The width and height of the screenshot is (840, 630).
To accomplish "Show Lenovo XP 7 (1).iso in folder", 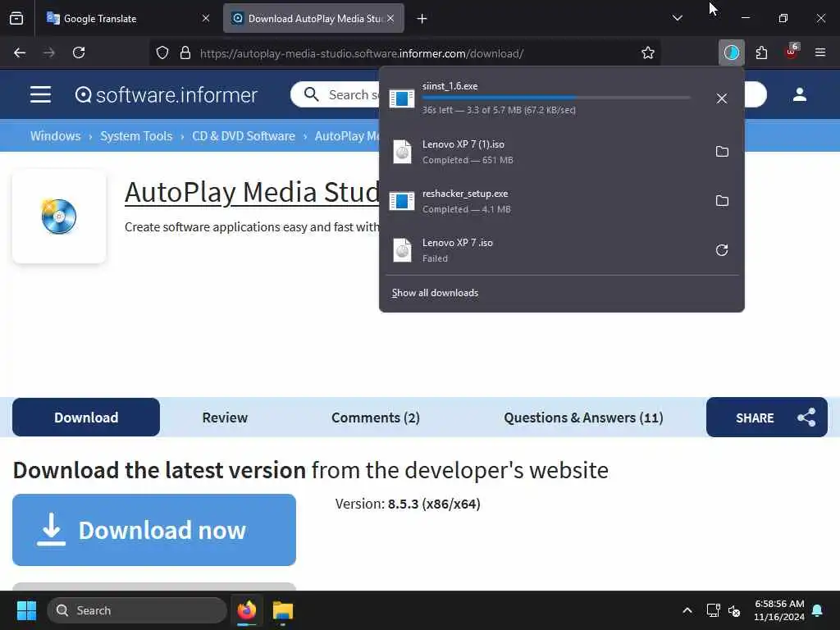I will point(722,152).
